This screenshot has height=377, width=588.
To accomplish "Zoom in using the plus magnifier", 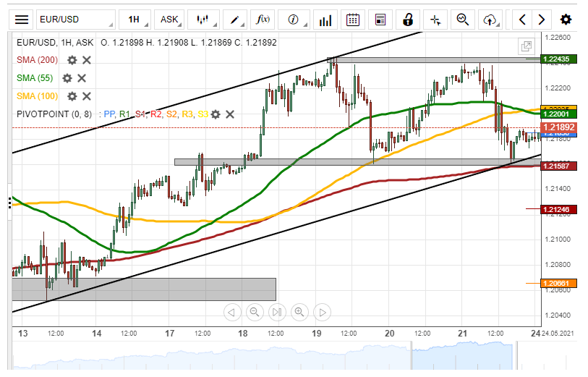I will (x=299, y=312).
